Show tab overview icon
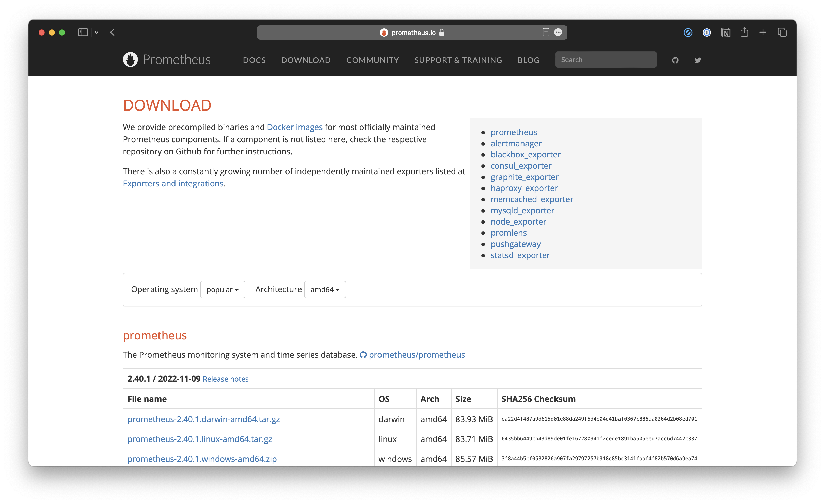This screenshot has height=504, width=825. click(x=782, y=33)
